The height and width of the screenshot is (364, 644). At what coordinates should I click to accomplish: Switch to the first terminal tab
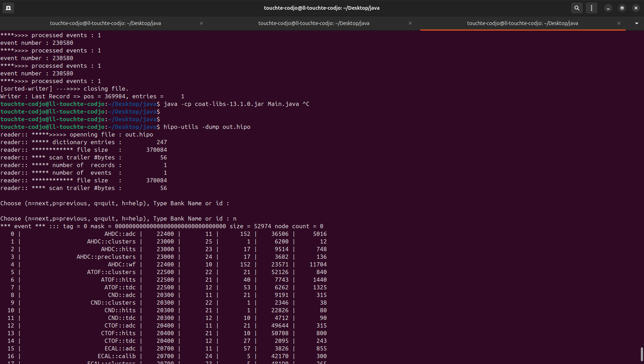click(105, 23)
